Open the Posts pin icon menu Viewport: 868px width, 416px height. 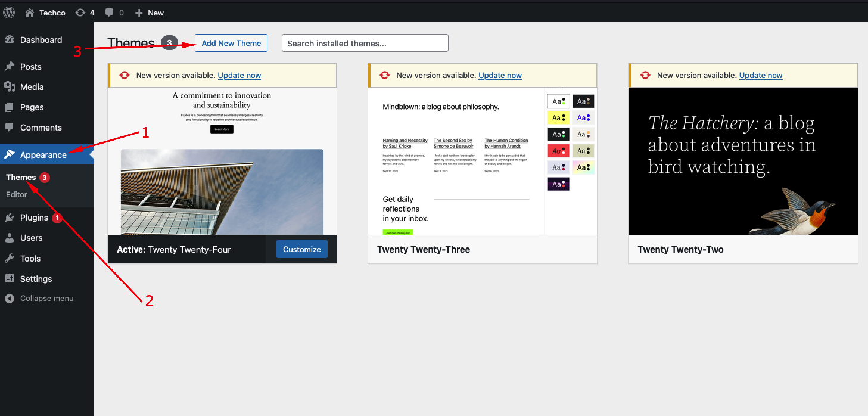(10, 67)
